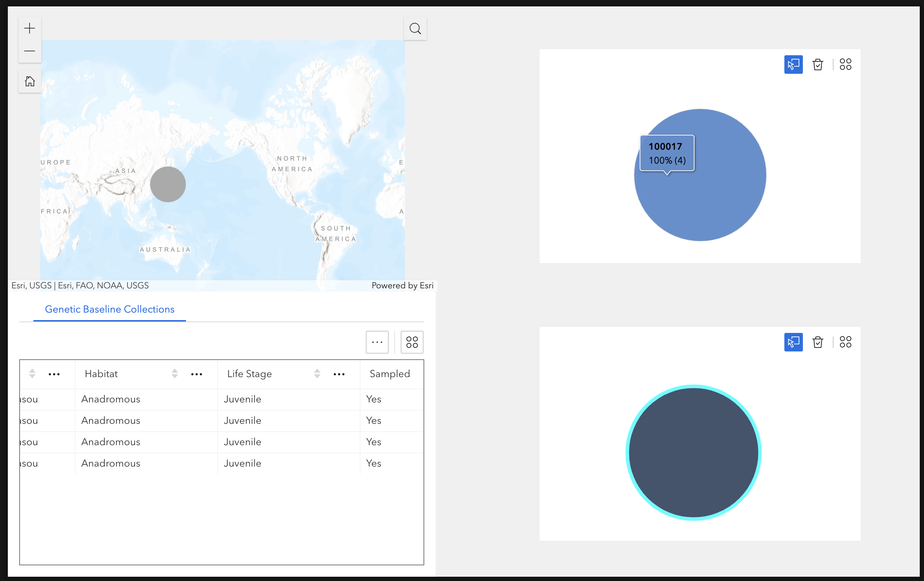
Task: Open the map search tool
Action: [x=415, y=29]
